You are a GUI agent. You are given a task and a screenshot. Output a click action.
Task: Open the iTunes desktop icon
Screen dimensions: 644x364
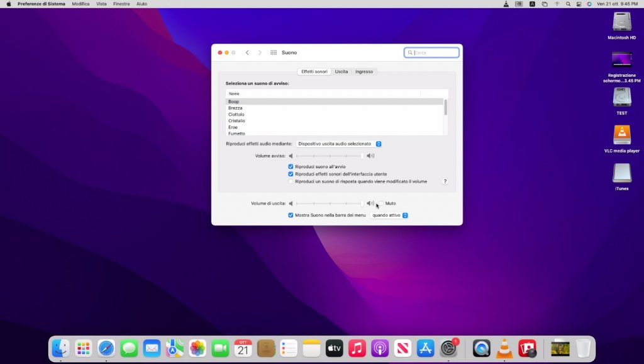click(x=621, y=173)
